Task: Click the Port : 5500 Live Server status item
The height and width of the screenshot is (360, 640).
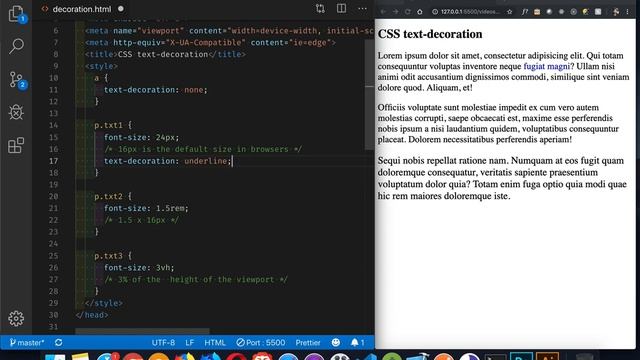Action: [261, 342]
